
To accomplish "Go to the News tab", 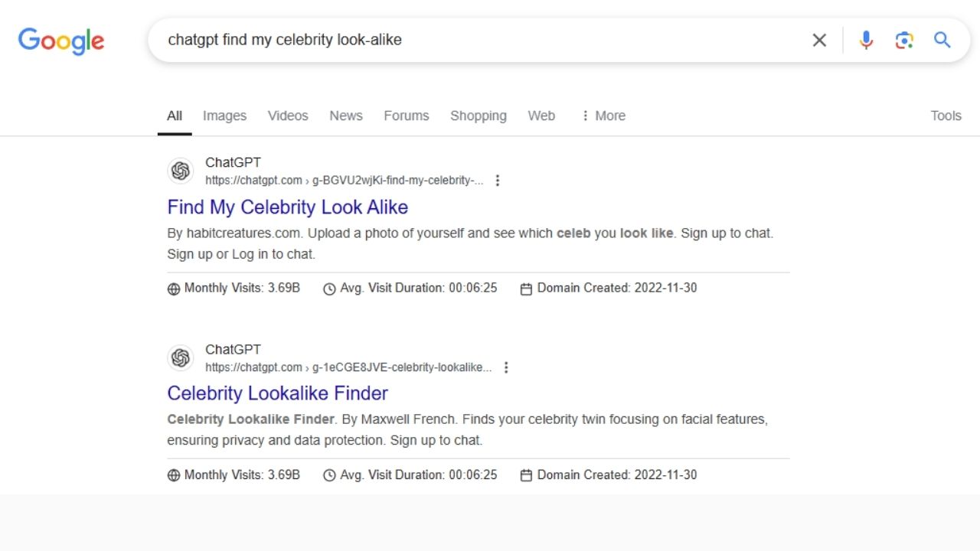I will pyautogui.click(x=346, y=116).
